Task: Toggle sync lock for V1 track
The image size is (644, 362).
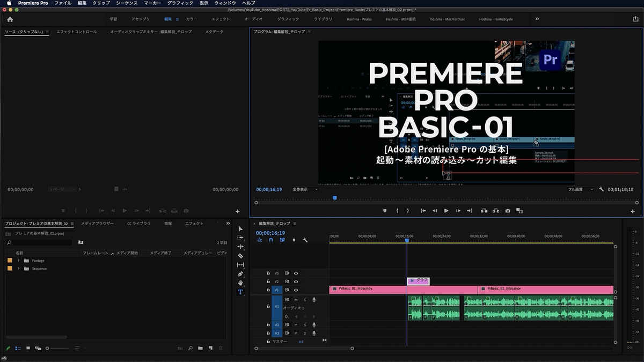Action: (287, 290)
